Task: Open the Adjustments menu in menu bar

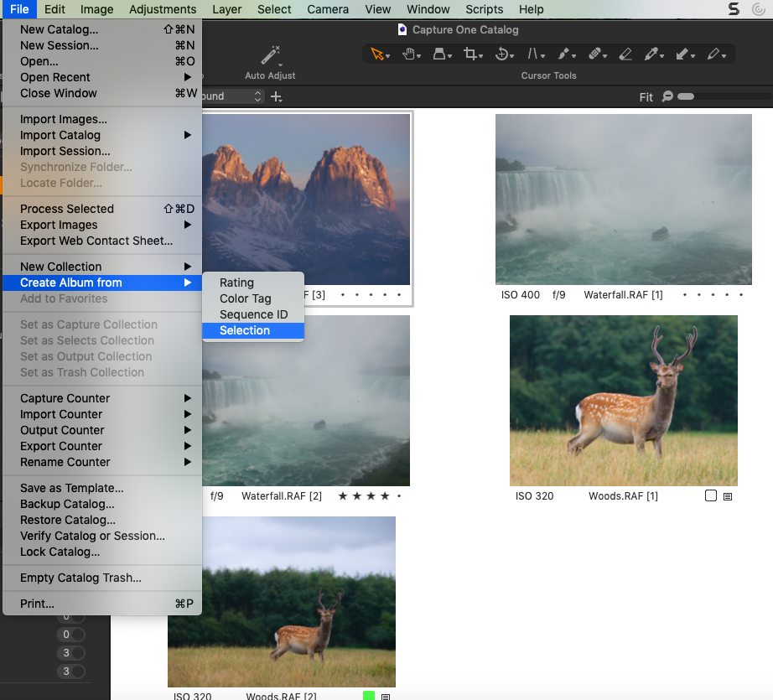Action: (163, 9)
